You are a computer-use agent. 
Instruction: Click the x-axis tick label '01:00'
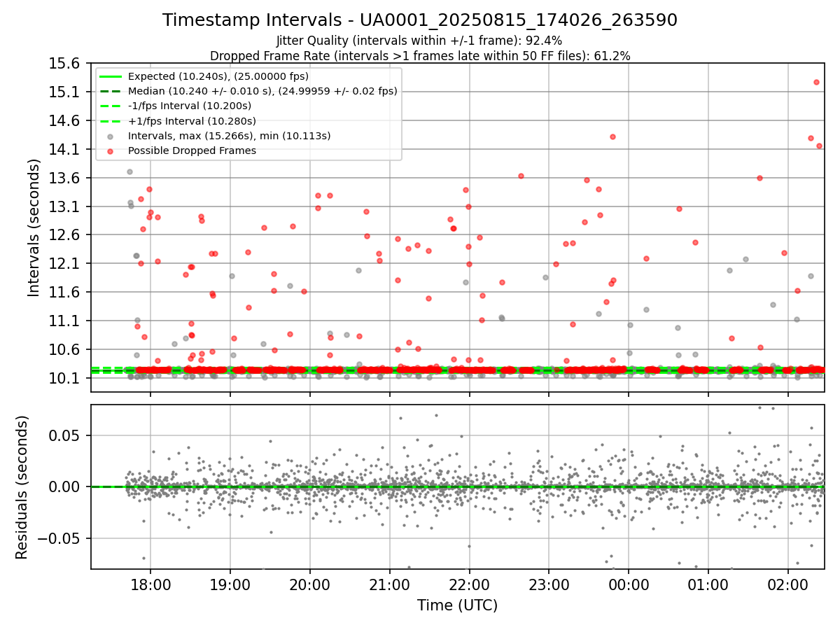708,584
